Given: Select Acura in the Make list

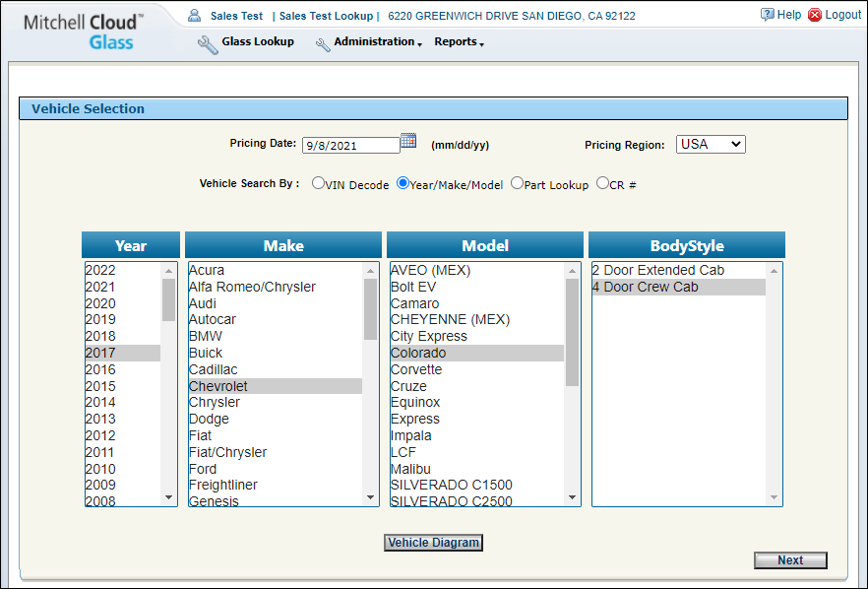Looking at the screenshot, I should 276,271.
